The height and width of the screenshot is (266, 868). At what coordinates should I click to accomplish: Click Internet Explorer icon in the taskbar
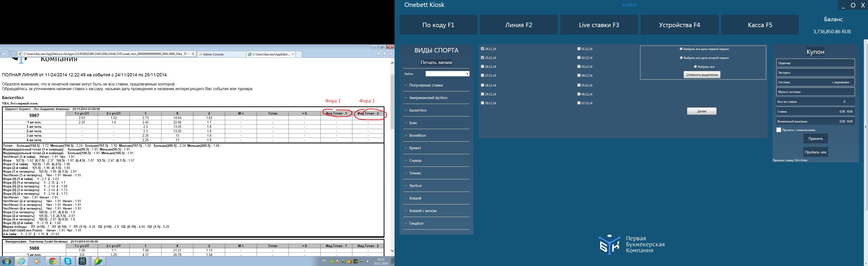pos(21,261)
